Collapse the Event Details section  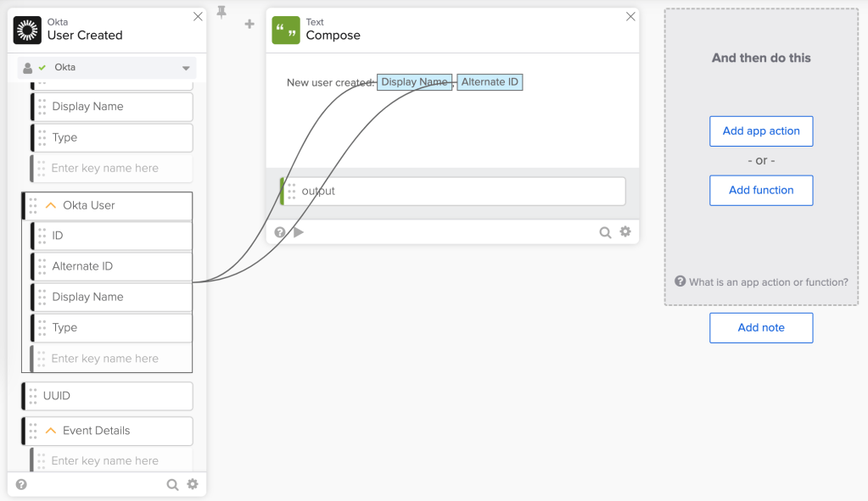(x=51, y=431)
